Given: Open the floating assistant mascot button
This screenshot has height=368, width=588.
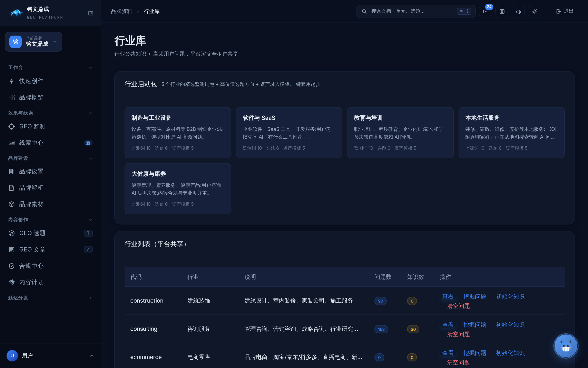Looking at the screenshot, I should [x=566, y=346].
